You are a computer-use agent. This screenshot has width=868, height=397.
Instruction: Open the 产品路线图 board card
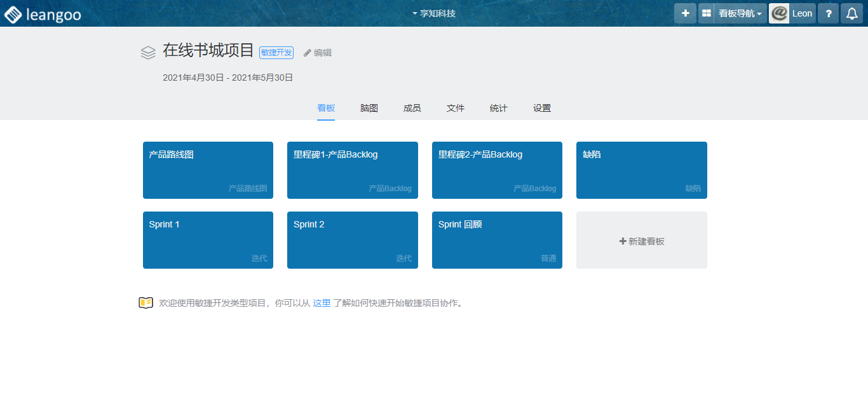(208, 170)
